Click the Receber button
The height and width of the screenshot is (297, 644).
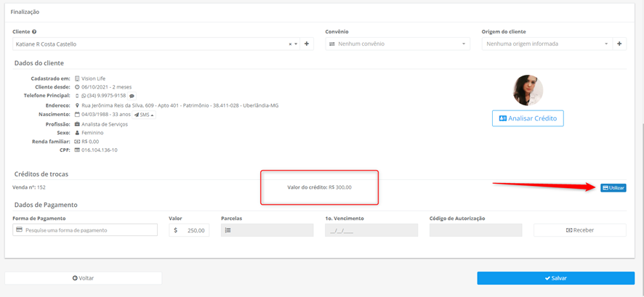click(580, 230)
